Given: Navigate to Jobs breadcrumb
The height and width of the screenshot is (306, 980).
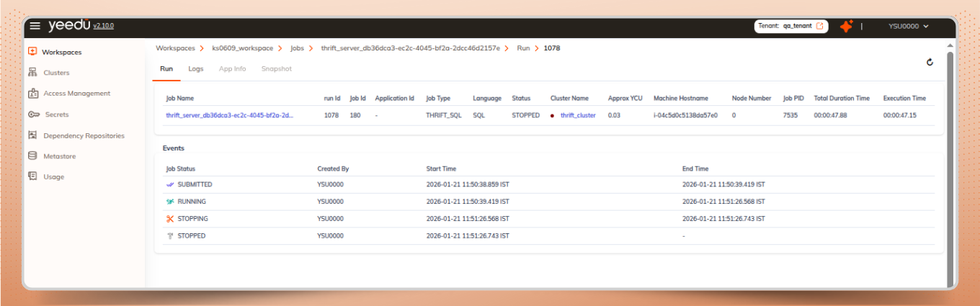Looking at the screenshot, I should 297,48.
